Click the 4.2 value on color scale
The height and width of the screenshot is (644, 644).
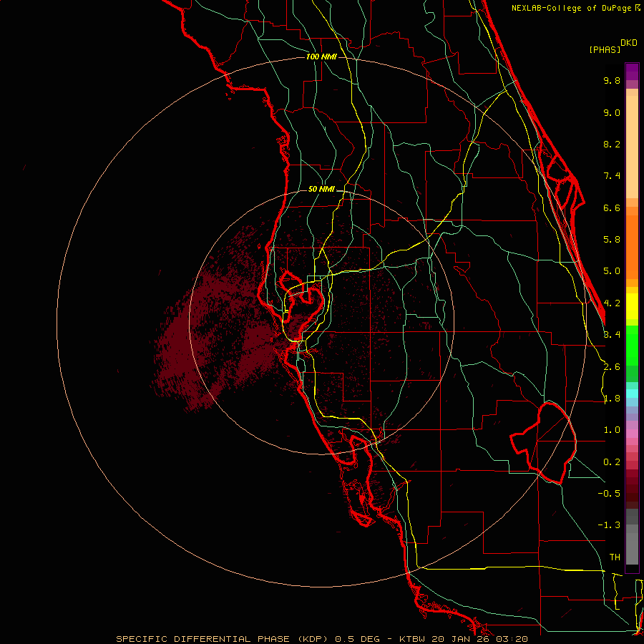pos(612,303)
